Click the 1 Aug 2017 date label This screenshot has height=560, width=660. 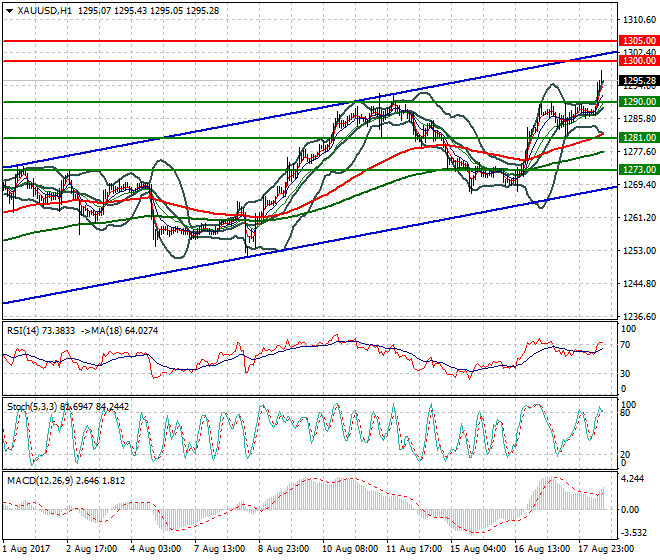[26, 549]
